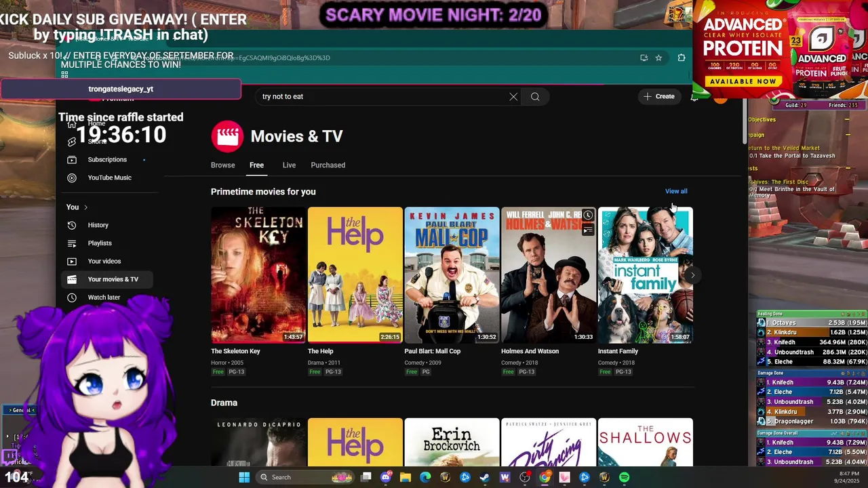Click the Leonardo DiCaprio poster in Drama
Screen dimensions: 868x488
click(x=258, y=442)
